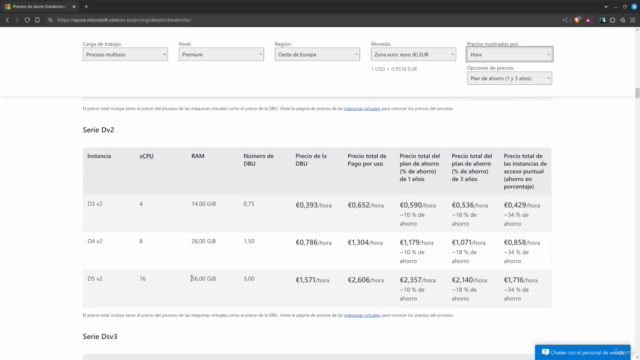Viewport: 640px width, 360px height.
Task: Open the Nivel Premium dropdown
Action: 221,54
